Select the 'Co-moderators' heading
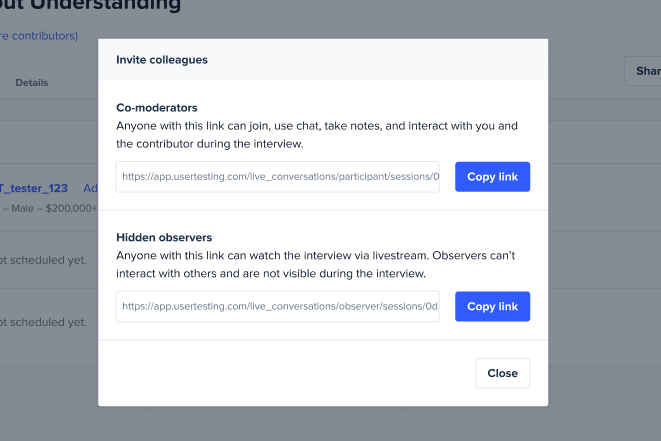The image size is (661, 441). point(157,108)
